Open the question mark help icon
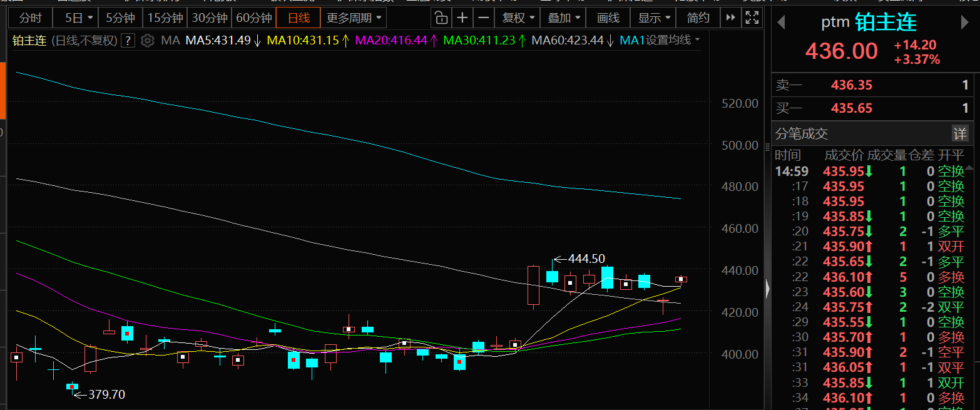 (128, 41)
